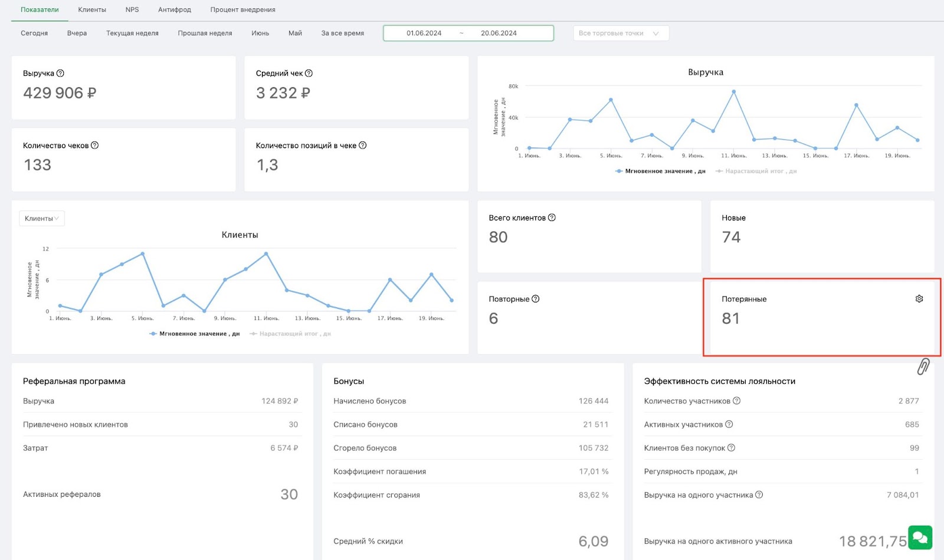Toggle Нарастающий итог series in Клиенты chart
The height and width of the screenshot is (560, 944).
(290, 334)
